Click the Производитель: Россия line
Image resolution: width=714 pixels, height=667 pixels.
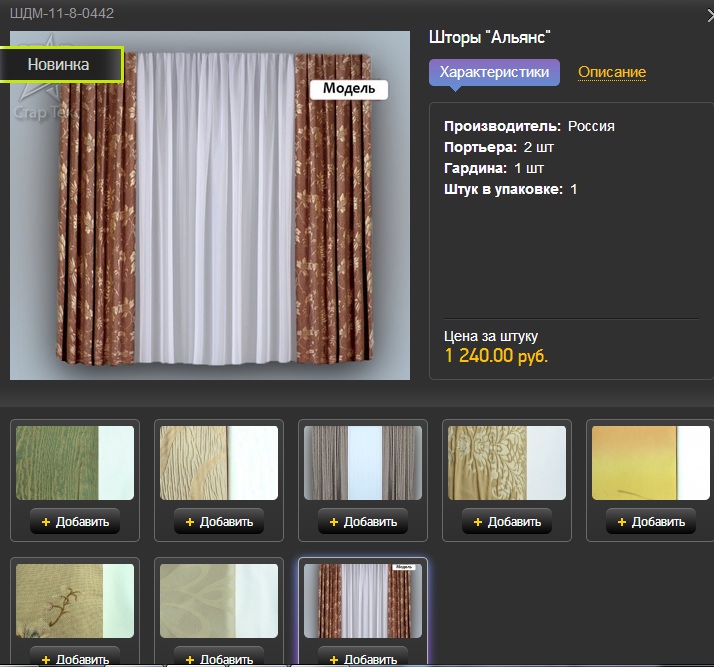(x=529, y=126)
